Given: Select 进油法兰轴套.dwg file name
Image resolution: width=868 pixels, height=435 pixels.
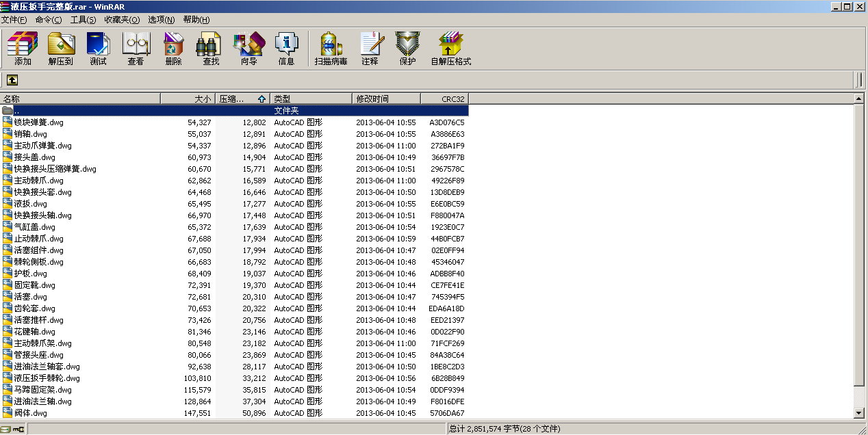Looking at the screenshot, I should click(47, 367).
